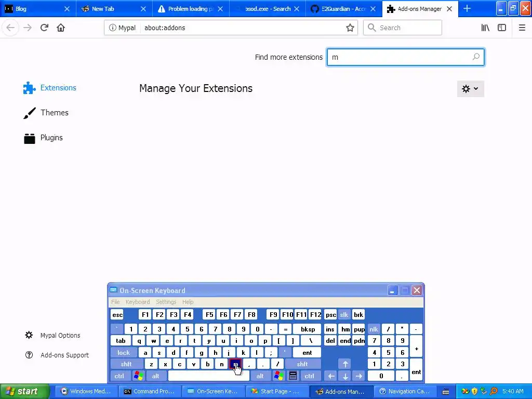
Task: Open a new browser tab
Action: click(467, 9)
